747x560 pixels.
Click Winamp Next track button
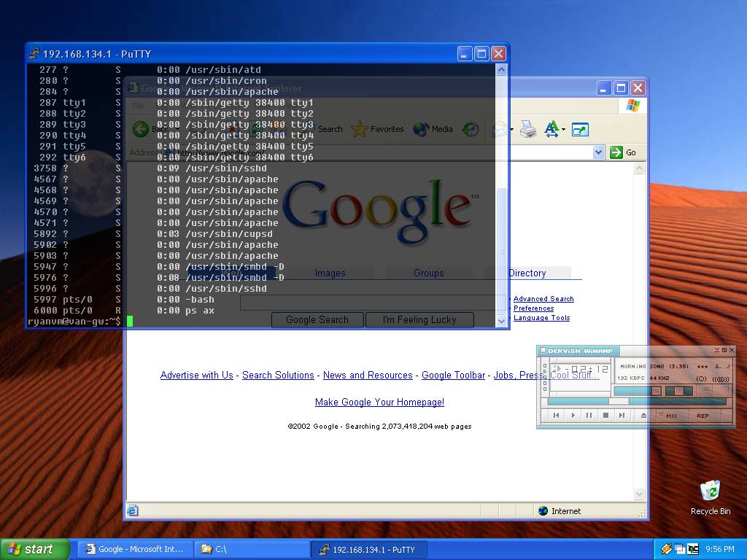[622, 415]
